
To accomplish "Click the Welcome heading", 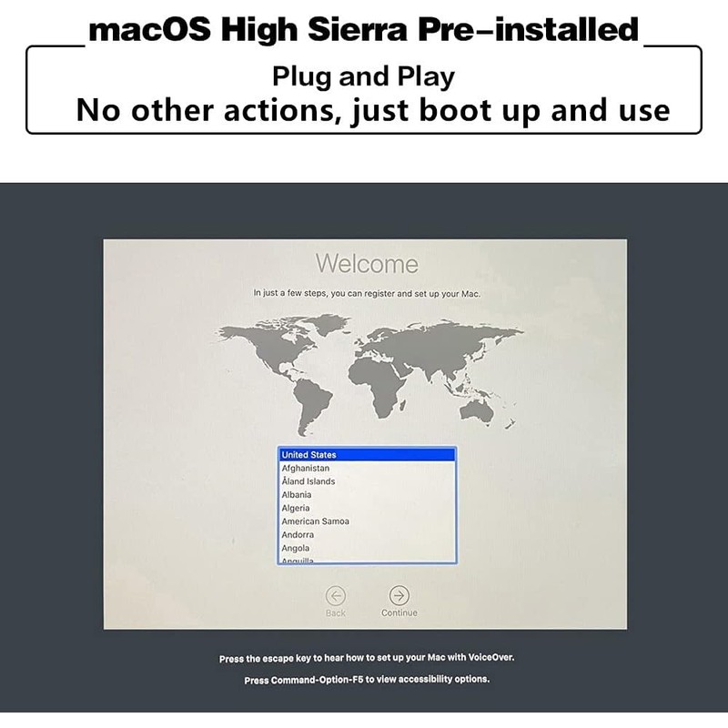I will point(367,264).
